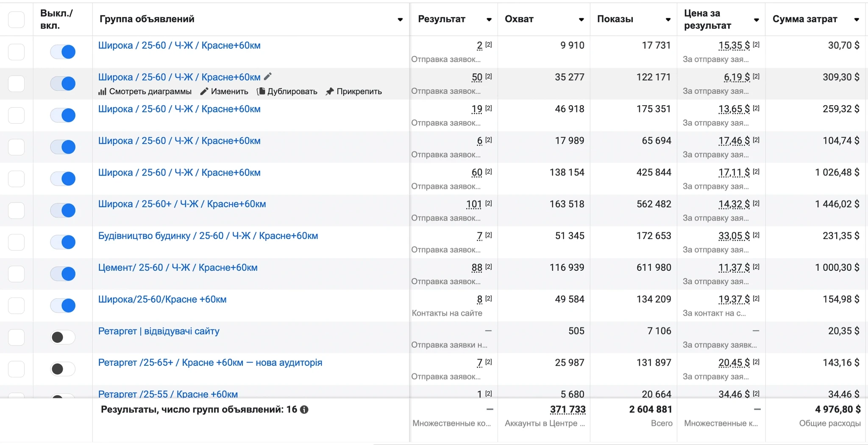
Task: Click the Изменить pencil icon
Action: pyautogui.click(x=204, y=92)
